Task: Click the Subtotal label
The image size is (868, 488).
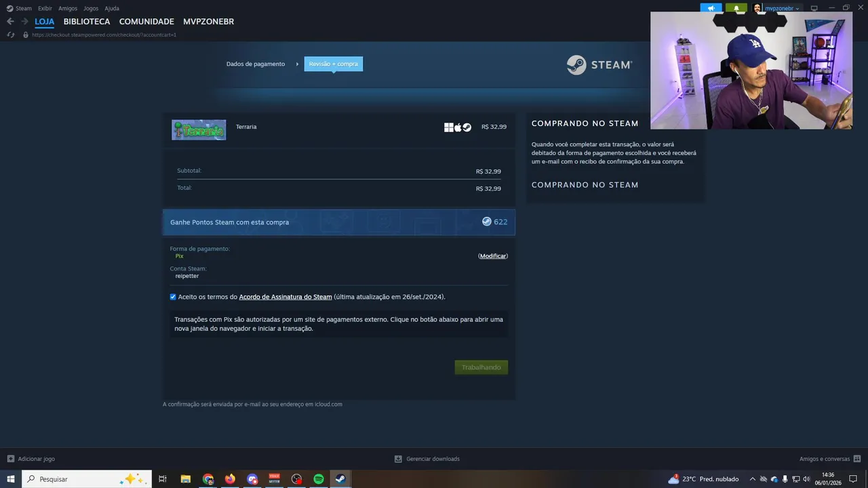Action: click(189, 171)
